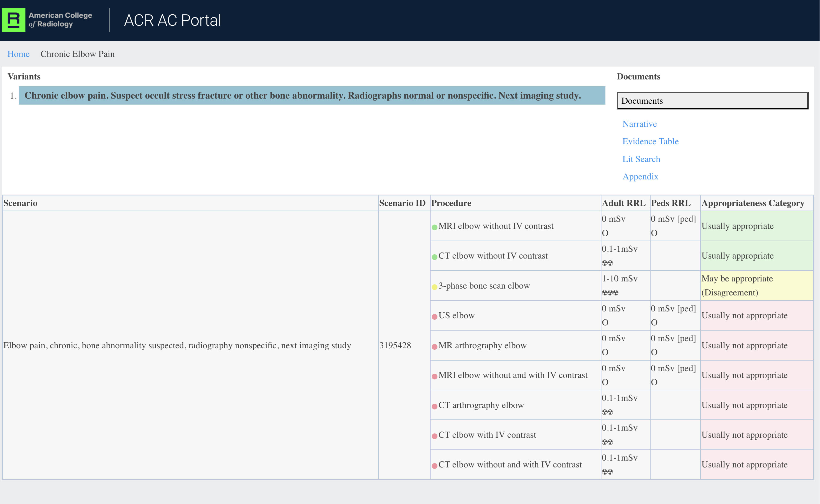Click red dot beside CT elbow without and with IV contrast

tap(434, 466)
